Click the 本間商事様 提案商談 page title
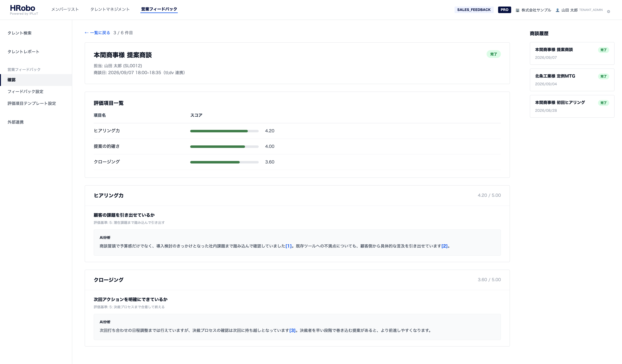The width and height of the screenshot is (622, 364). (x=123, y=55)
